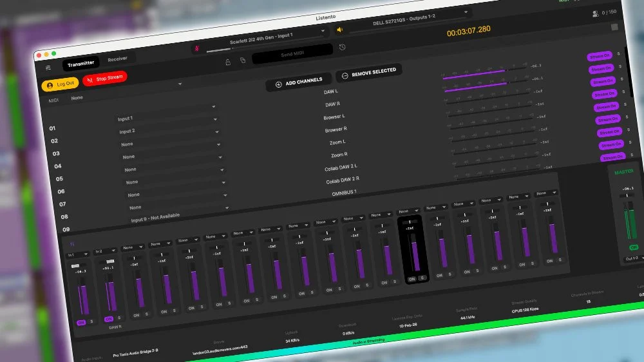644x362 pixels.
Task: Switch to the Receiver tab
Action: coord(117,59)
